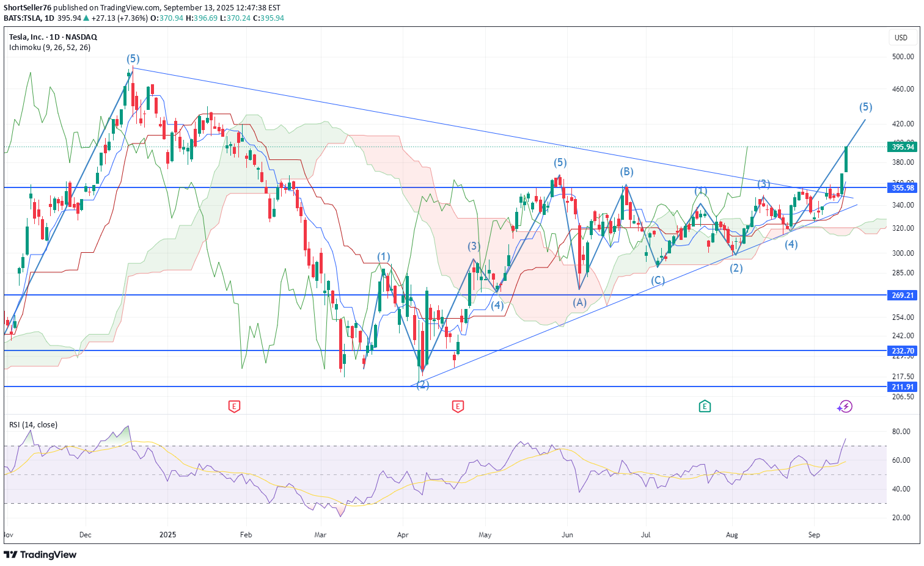Click the Tesla, Inc. 1D NASDAQ symbol title
The image size is (924, 566).
53,37
